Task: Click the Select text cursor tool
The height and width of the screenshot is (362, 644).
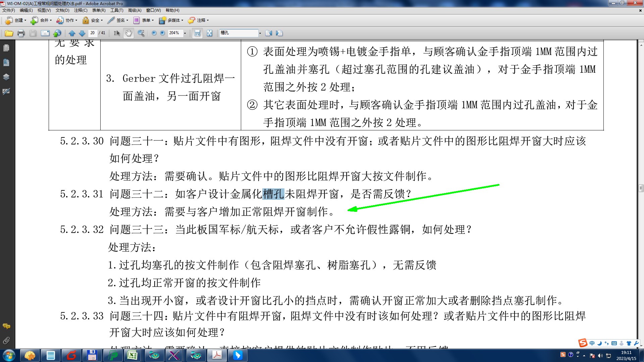Action: pyautogui.click(x=117, y=33)
